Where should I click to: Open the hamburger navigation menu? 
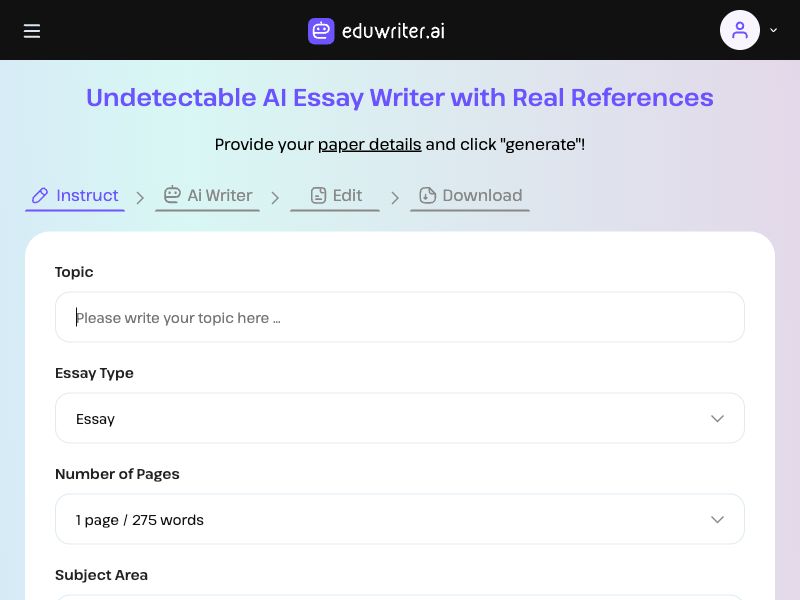click(x=32, y=31)
